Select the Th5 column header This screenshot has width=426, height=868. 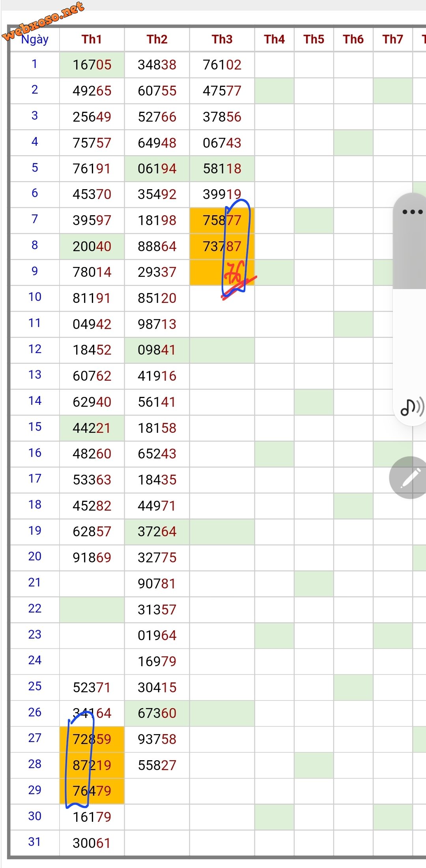tap(314, 39)
